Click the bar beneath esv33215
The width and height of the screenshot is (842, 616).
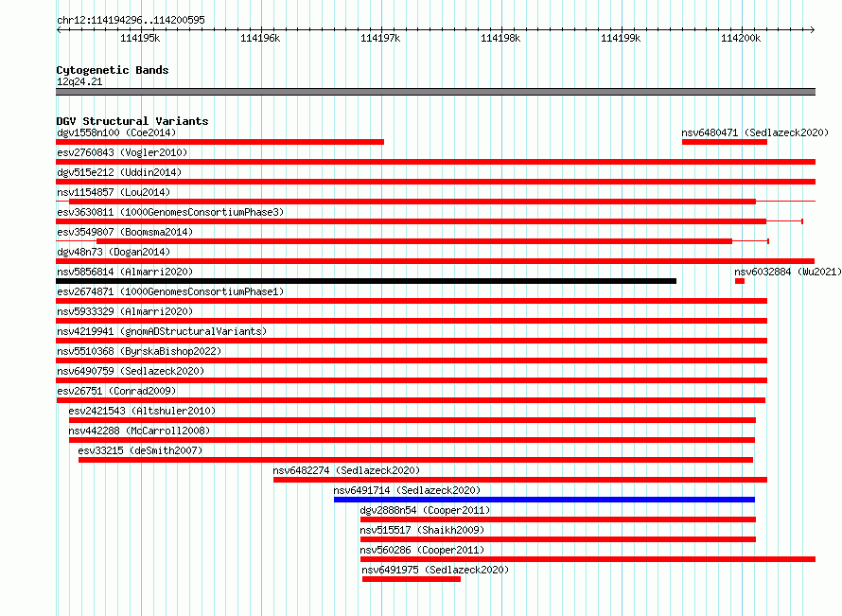tap(415, 460)
